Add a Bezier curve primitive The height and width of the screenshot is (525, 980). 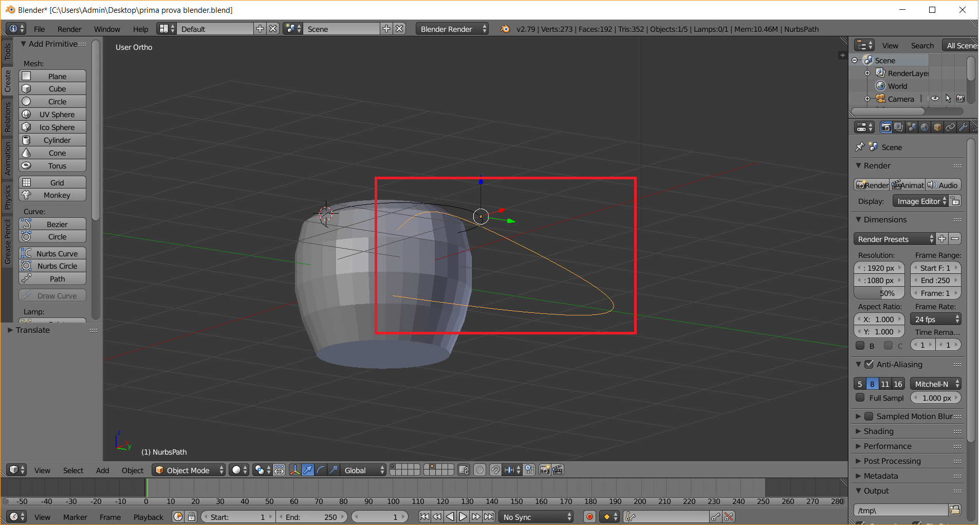(x=52, y=224)
